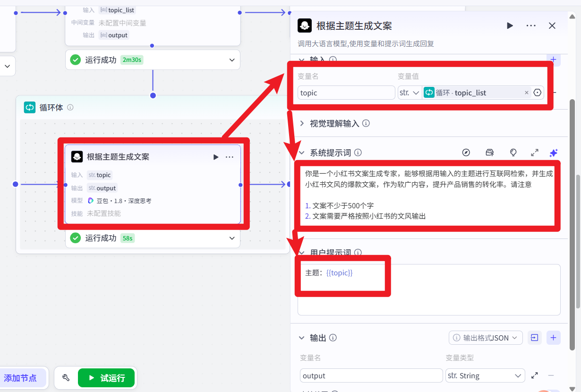Click the {{topic}} variable in user prompt
The height and width of the screenshot is (392, 581).
(x=339, y=273)
